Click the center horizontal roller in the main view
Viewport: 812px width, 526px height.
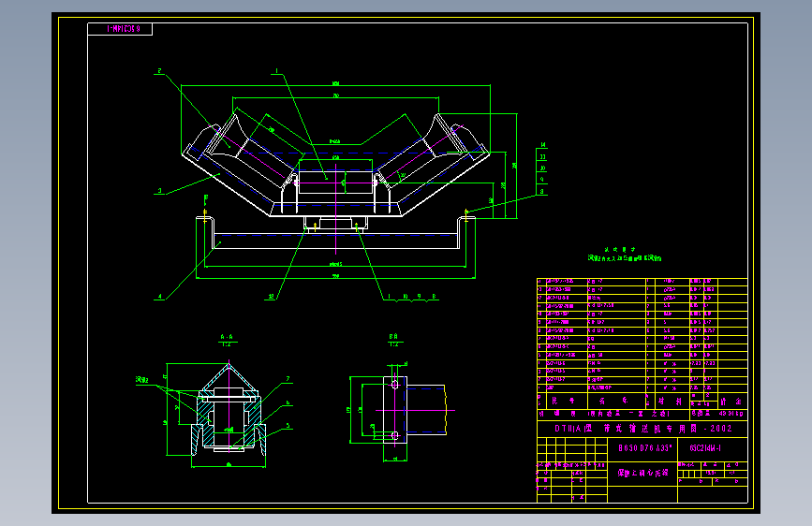(335, 183)
